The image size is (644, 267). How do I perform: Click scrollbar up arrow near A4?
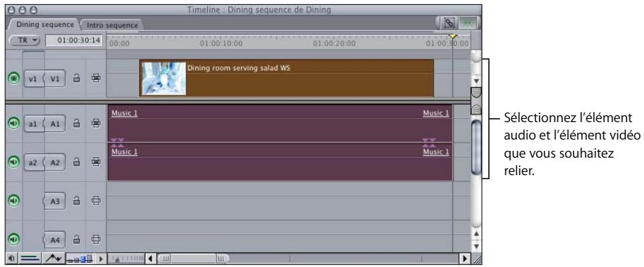pyautogui.click(x=476, y=233)
